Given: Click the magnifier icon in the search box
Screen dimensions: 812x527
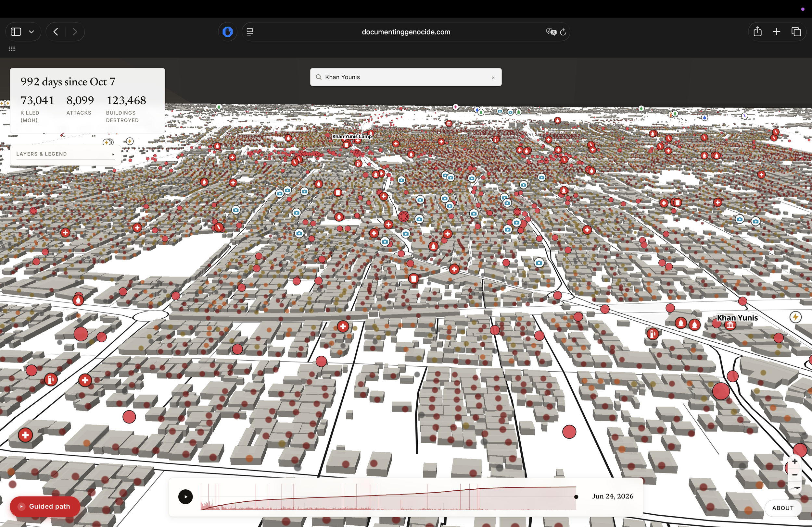Looking at the screenshot, I should (x=319, y=77).
